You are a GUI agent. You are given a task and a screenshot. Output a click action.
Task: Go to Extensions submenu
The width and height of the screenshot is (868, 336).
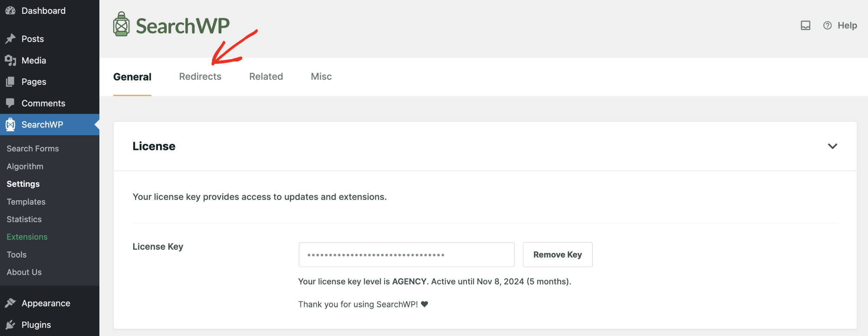pos(27,237)
